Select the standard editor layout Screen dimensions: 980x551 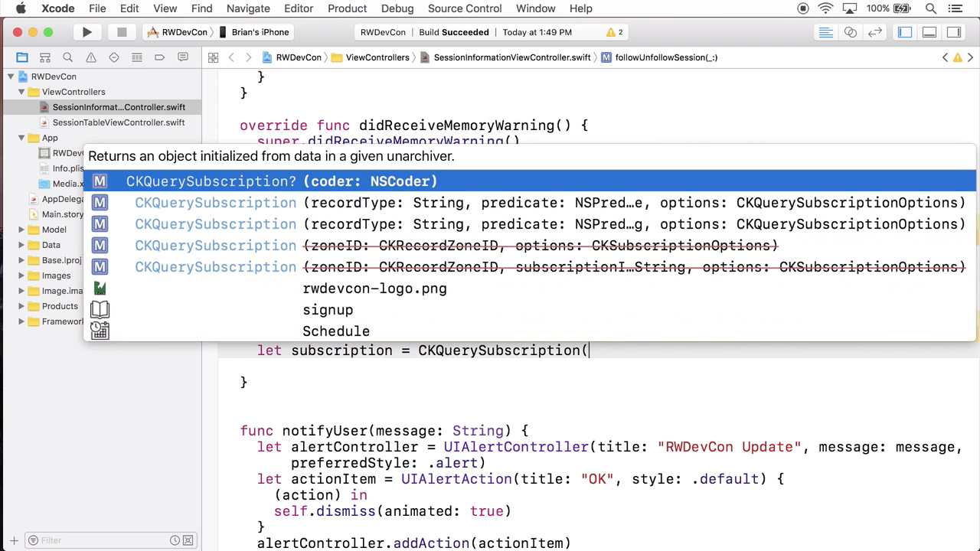click(826, 32)
